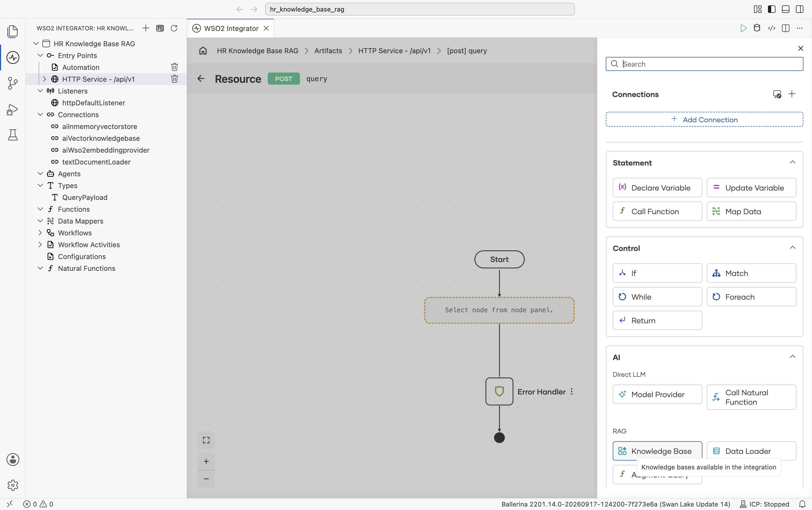Close the node panel

800,48
